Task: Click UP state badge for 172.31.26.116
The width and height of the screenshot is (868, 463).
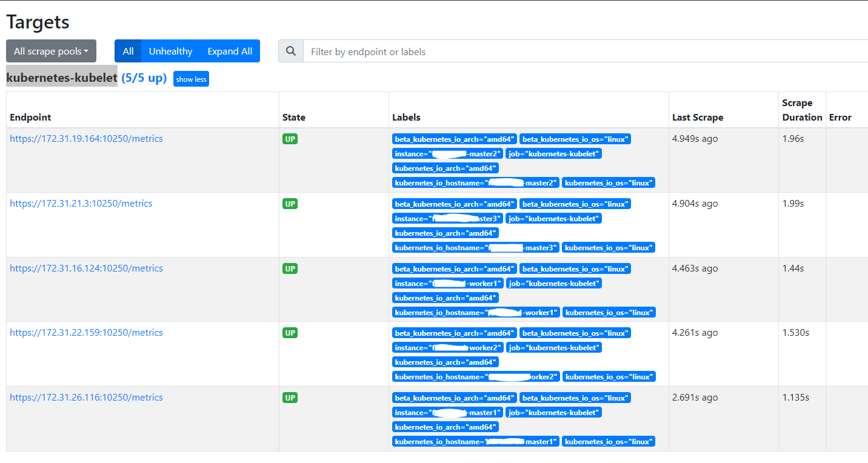Action: click(290, 398)
